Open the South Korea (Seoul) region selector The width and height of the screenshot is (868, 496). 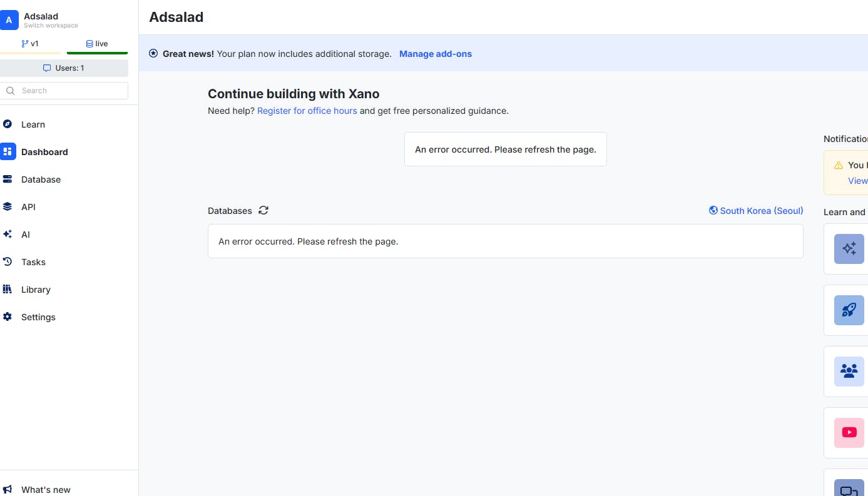[x=756, y=211]
